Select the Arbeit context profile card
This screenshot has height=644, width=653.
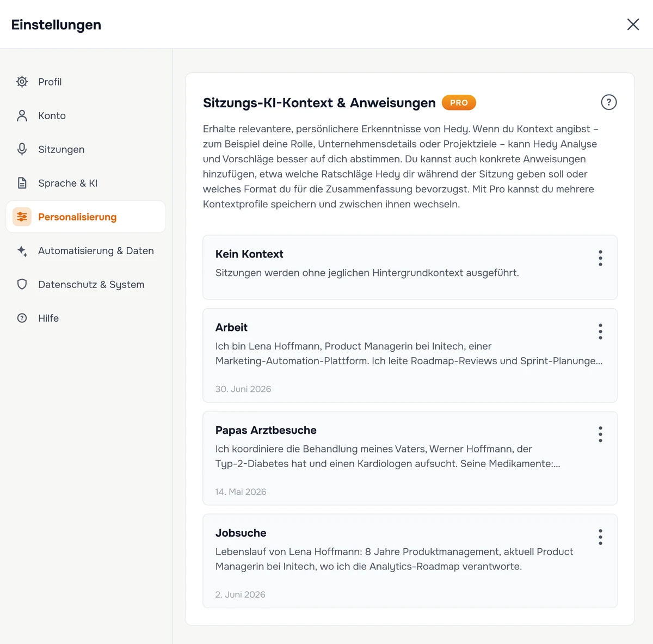coord(410,355)
